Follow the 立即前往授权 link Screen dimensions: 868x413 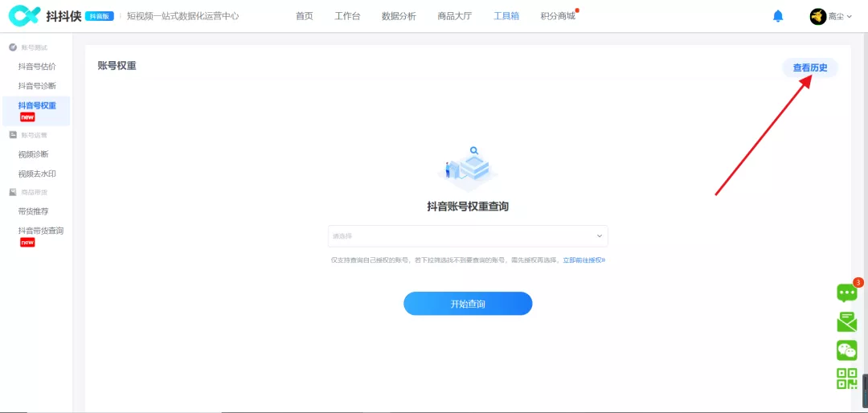584,260
